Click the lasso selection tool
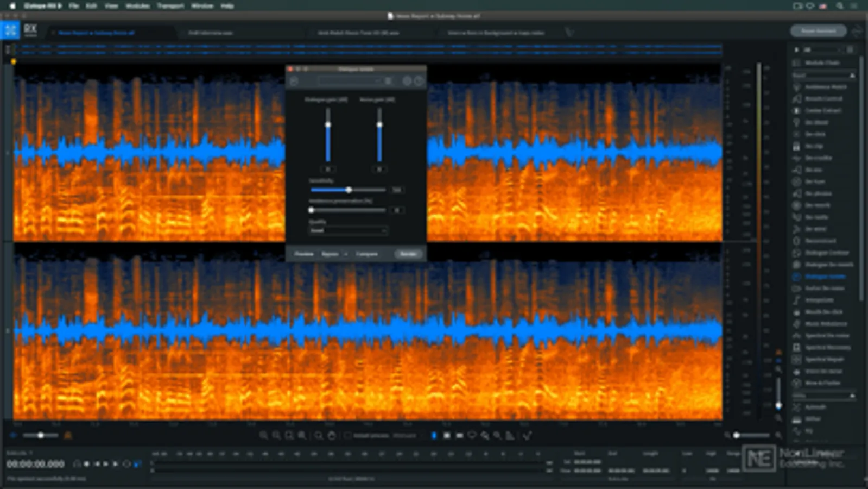This screenshot has width=868, height=489. coord(472,436)
